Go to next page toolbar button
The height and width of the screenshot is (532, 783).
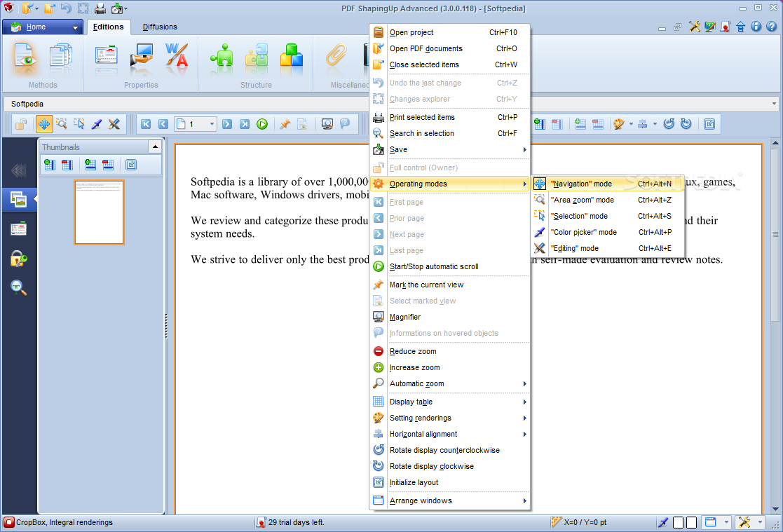[227, 124]
